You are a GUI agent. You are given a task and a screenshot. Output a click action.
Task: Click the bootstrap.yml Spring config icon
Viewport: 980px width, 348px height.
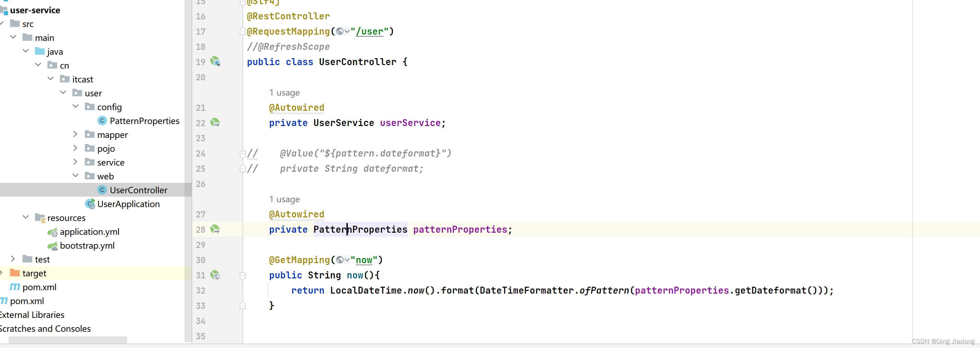[x=53, y=246]
